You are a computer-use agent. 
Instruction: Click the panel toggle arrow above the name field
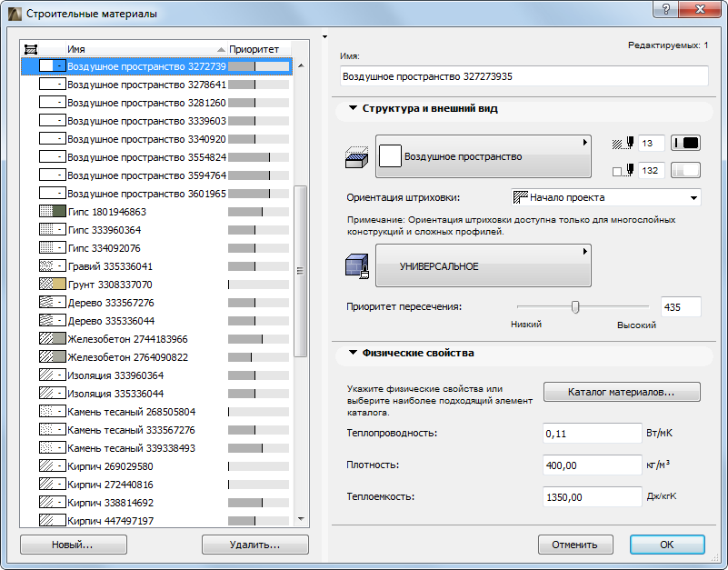click(x=325, y=36)
